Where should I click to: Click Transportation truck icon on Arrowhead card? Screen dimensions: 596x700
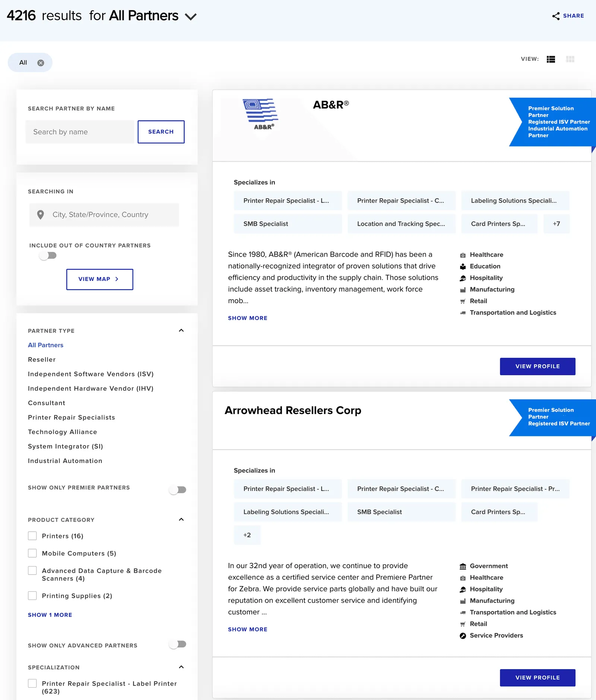pos(463,613)
